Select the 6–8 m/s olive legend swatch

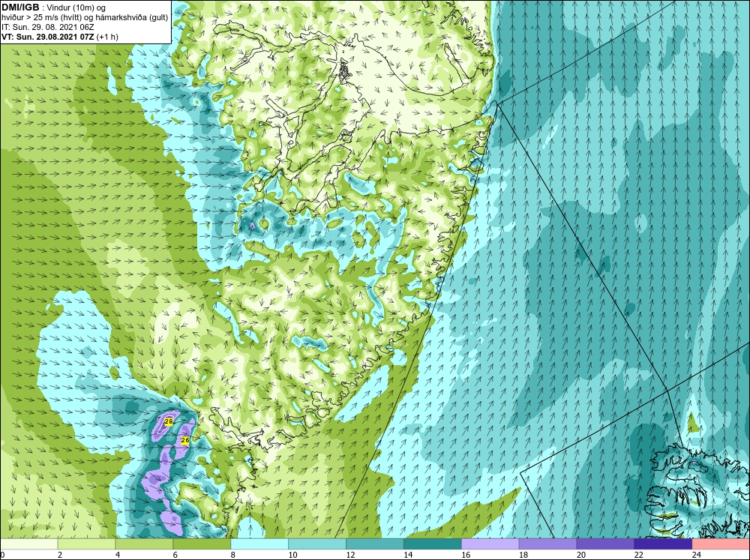[x=202, y=544]
